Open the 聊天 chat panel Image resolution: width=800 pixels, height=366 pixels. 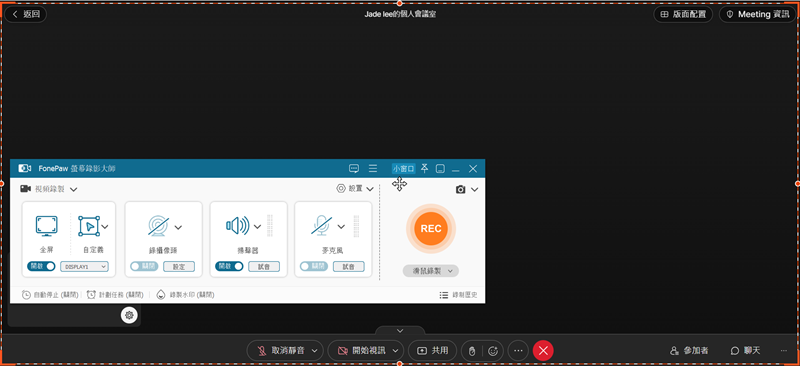[x=745, y=351]
